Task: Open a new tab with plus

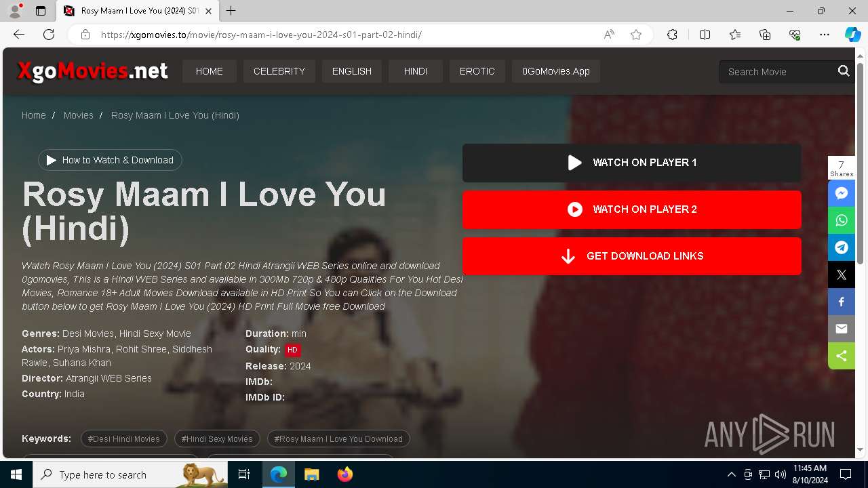Action: click(x=231, y=11)
